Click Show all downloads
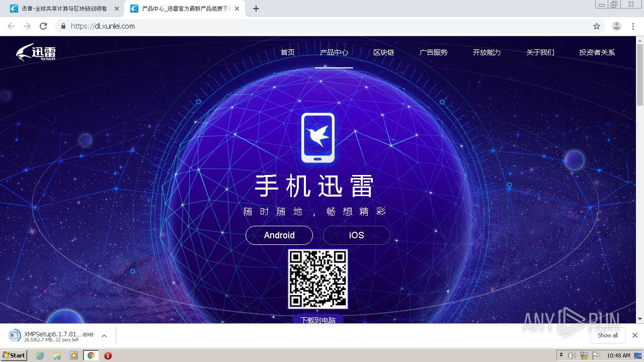644x362 pixels. pos(607,335)
